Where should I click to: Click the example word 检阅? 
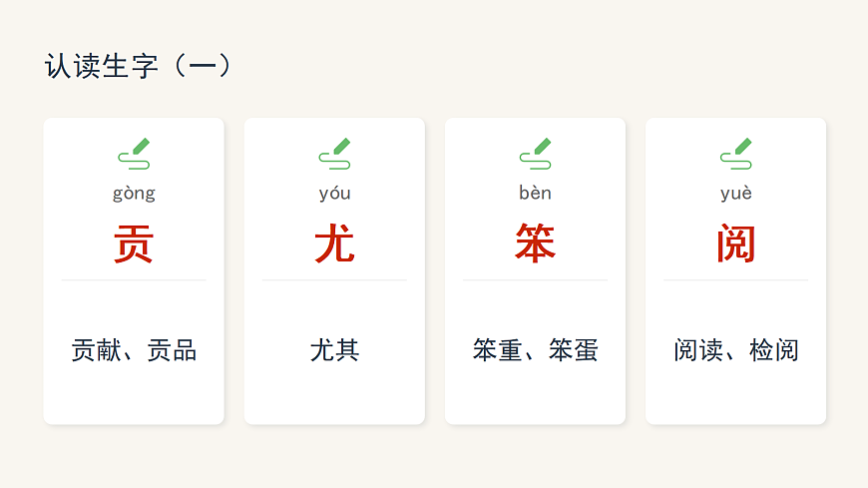773,350
